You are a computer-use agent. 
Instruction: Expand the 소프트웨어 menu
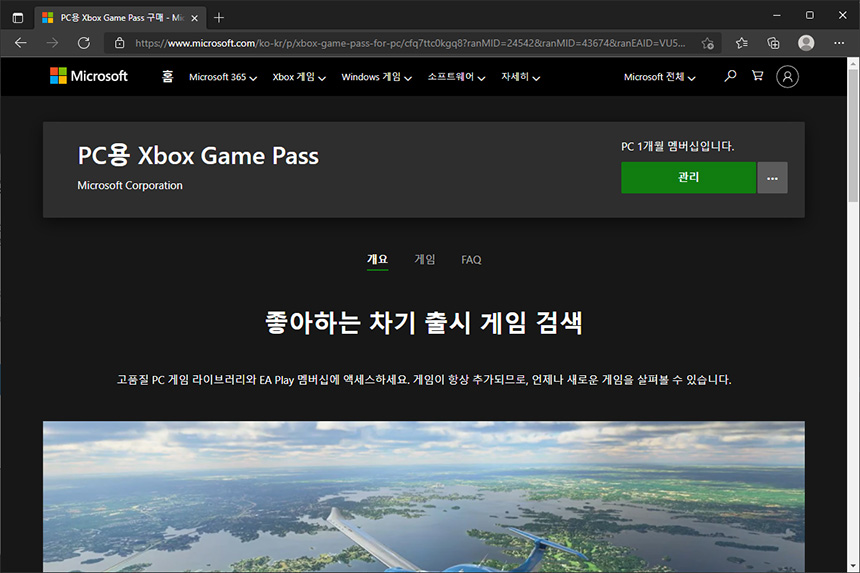[456, 77]
